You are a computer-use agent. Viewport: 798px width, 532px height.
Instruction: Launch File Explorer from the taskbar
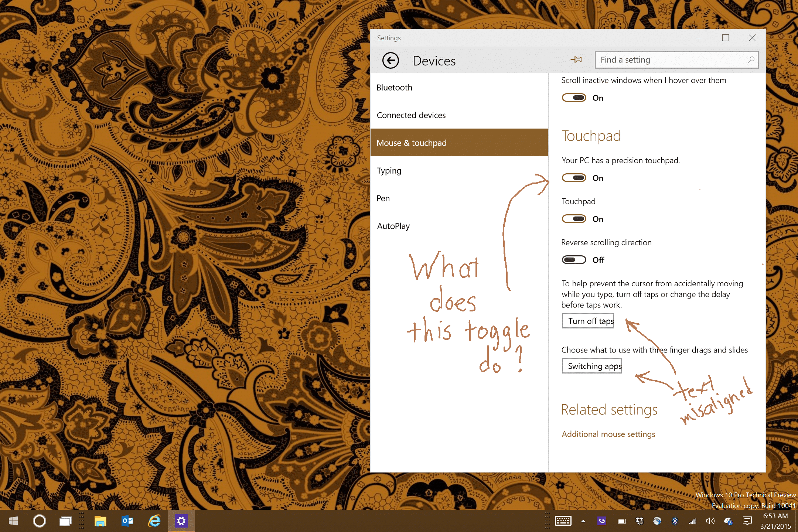pyautogui.click(x=100, y=521)
